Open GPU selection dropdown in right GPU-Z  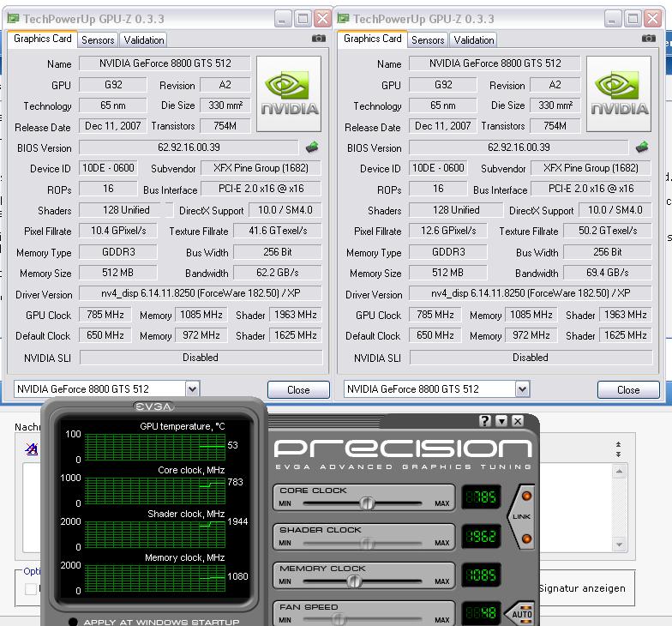pyautogui.click(x=523, y=389)
